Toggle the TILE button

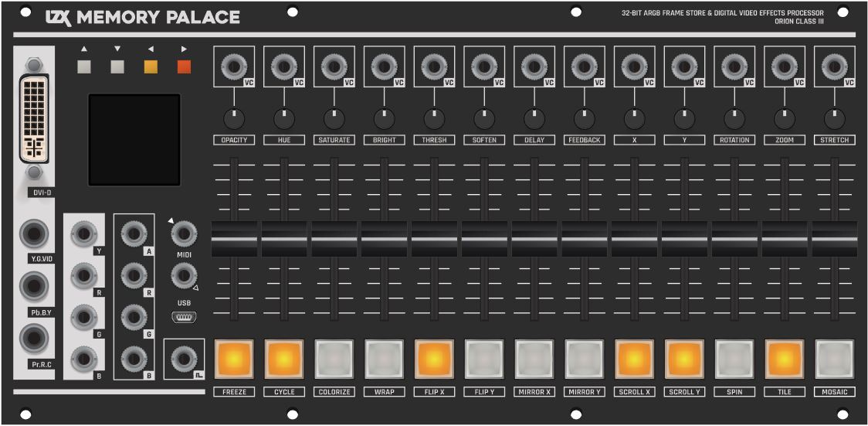785,359
